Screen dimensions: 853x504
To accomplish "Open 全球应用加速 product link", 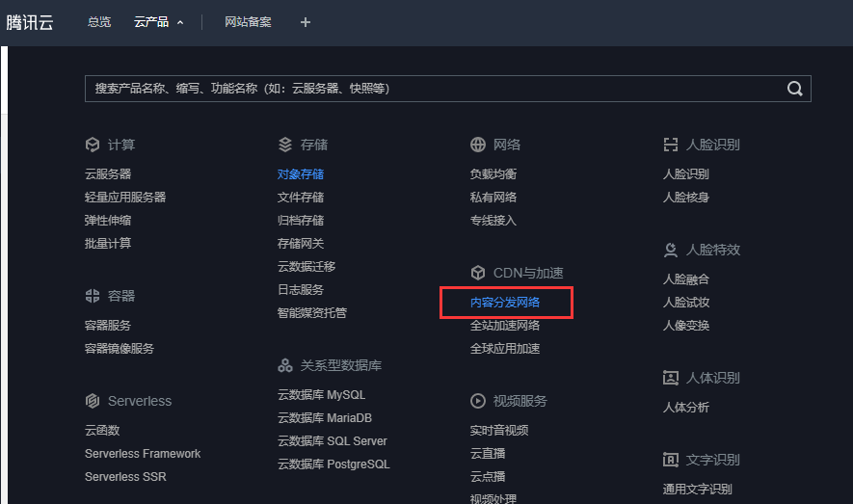I will (505, 349).
